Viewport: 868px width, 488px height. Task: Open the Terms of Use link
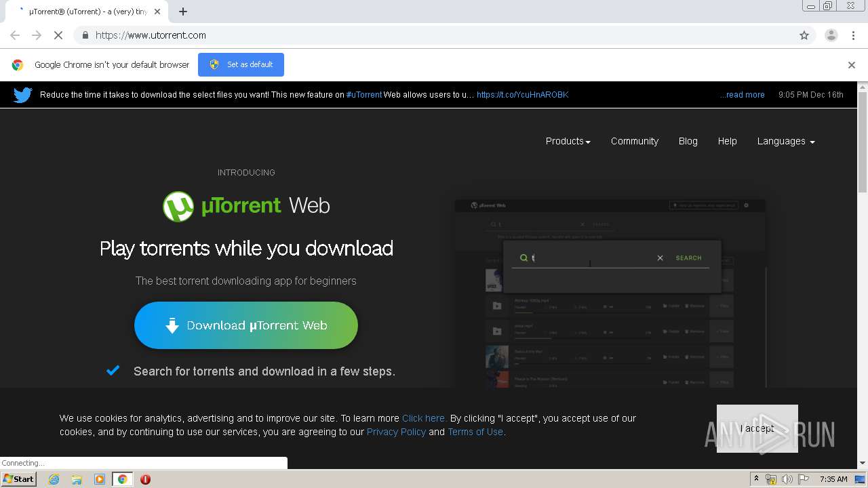tap(475, 432)
